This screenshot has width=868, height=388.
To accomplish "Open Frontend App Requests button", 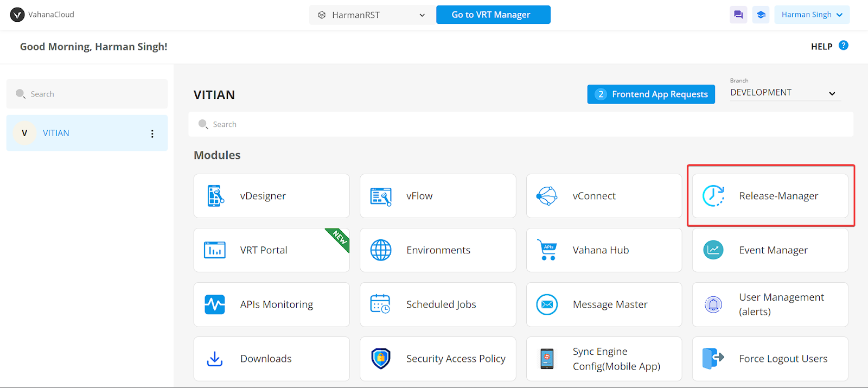I will coord(651,94).
